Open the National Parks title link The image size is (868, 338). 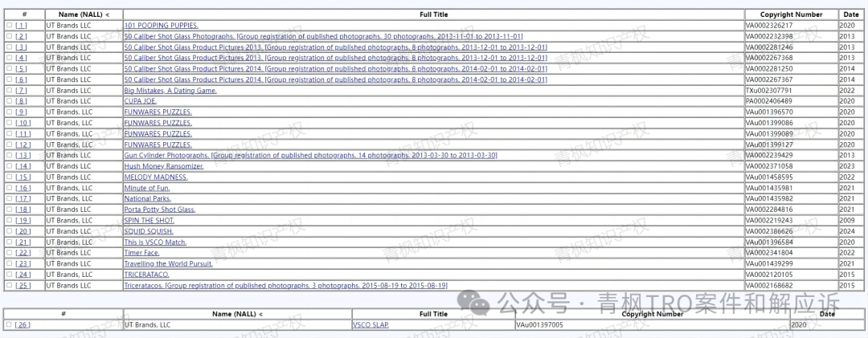coord(148,198)
